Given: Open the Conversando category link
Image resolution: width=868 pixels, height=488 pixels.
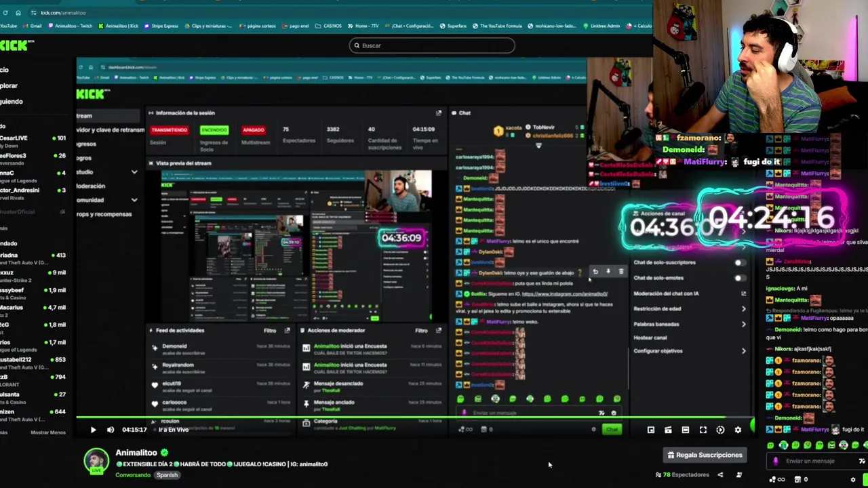Looking at the screenshot, I should pyautogui.click(x=133, y=475).
